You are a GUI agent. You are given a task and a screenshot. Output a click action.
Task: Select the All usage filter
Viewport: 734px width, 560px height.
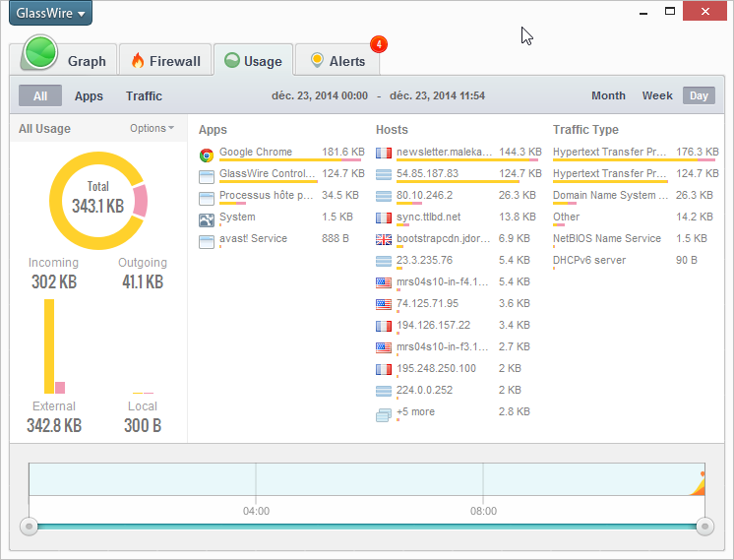(x=40, y=96)
